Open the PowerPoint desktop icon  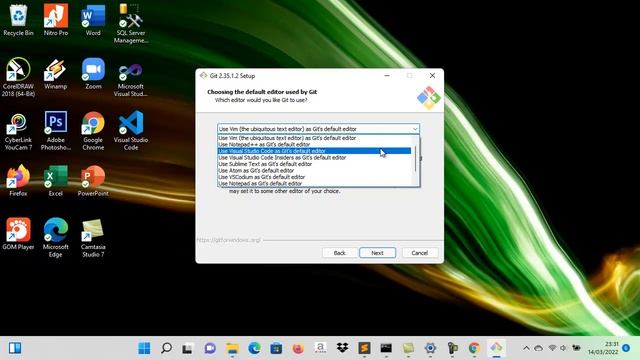pos(93,181)
